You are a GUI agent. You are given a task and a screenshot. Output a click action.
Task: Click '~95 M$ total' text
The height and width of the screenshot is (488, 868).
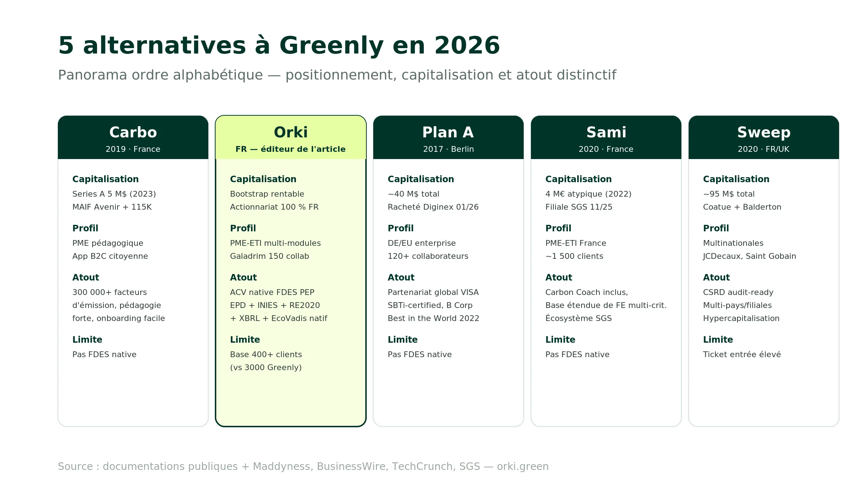[x=729, y=194]
